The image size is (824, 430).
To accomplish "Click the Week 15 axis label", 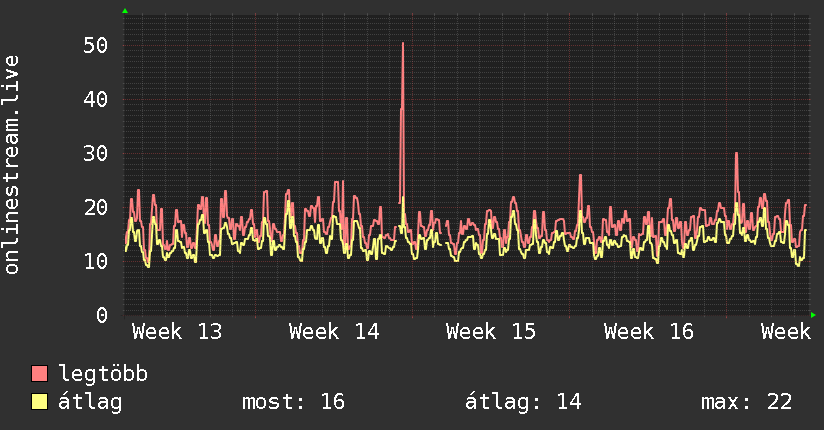I will tap(491, 332).
